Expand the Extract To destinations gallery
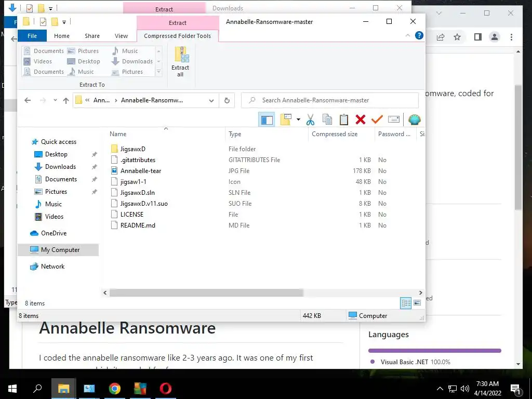The height and width of the screenshot is (399, 532). point(158,72)
